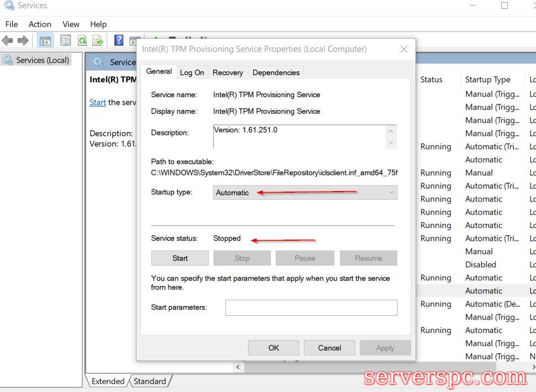Click the blue Help question mark icon

(118, 40)
